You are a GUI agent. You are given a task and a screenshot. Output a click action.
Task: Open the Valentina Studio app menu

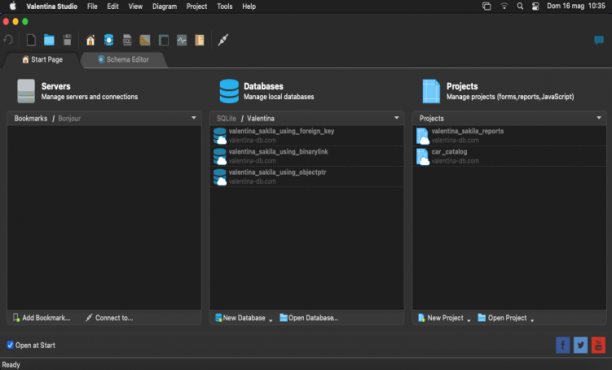(x=52, y=6)
